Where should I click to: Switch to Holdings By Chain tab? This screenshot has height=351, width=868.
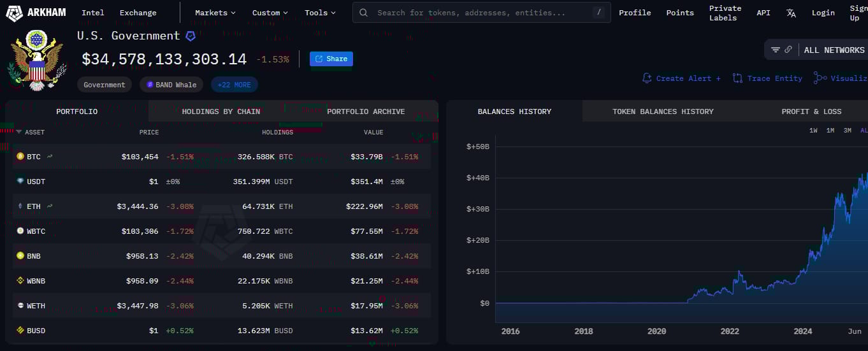[x=221, y=111]
